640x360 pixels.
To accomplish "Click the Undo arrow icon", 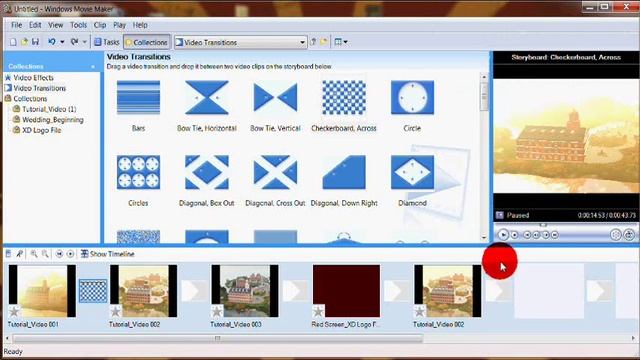I will pos(52,42).
